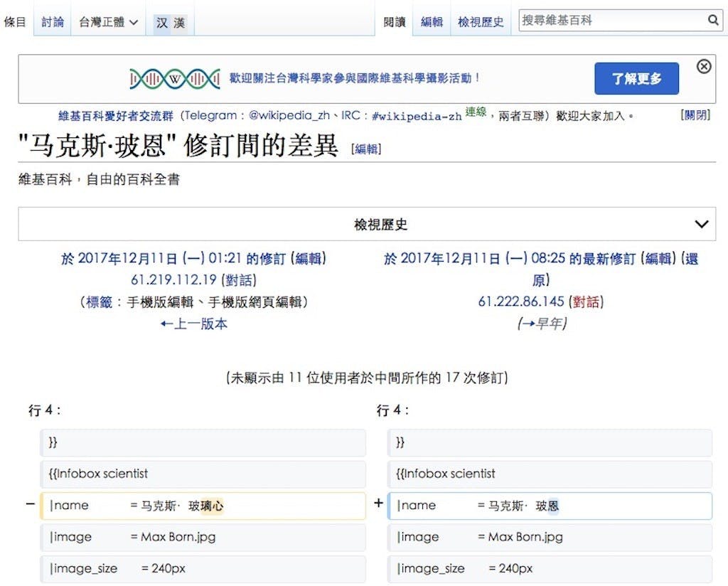Click the 連線 superscript link
Viewport: 728px width, 586px height.
(x=476, y=112)
